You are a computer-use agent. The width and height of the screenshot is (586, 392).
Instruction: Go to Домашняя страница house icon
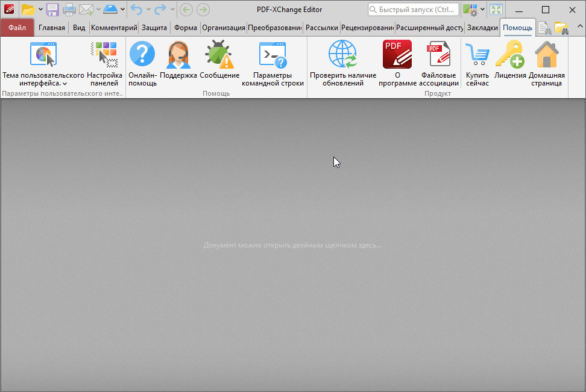(547, 55)
